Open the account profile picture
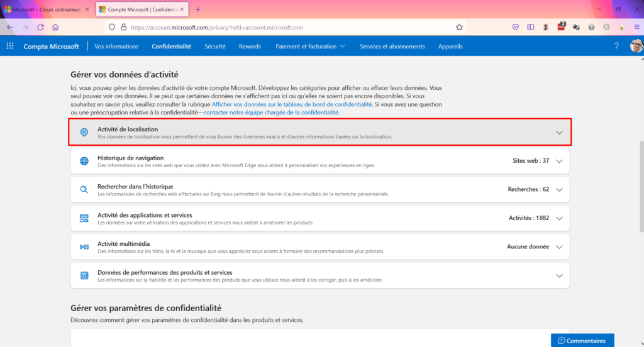Image resolution: width=644 pixels, height=347 pixels. [x=636, y=46]
